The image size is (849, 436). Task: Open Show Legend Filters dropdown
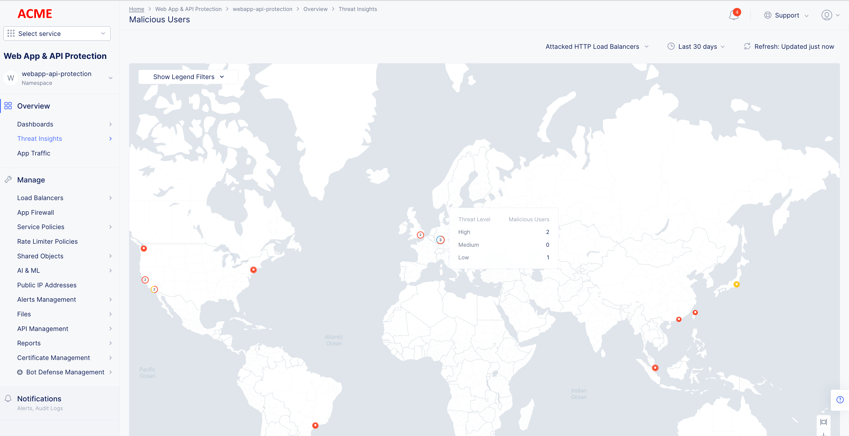pyautogui.click(x=188, y=77)
